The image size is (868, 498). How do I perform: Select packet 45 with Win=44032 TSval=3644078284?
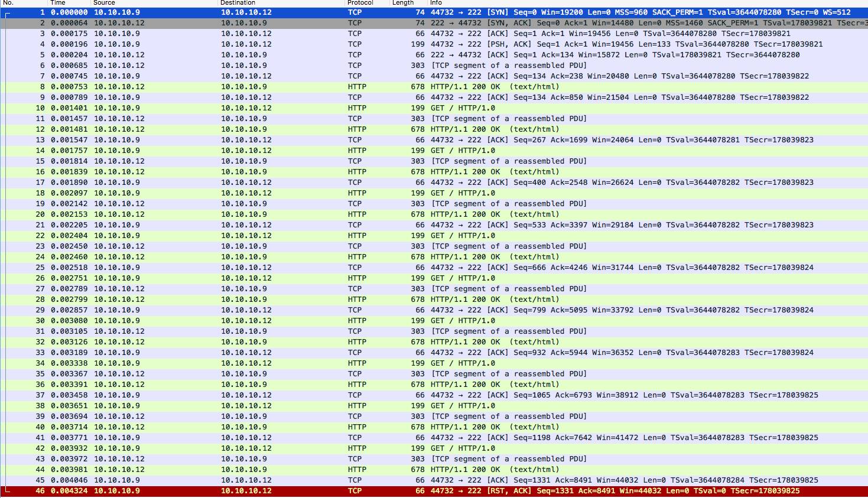click(x=434, y=480)
